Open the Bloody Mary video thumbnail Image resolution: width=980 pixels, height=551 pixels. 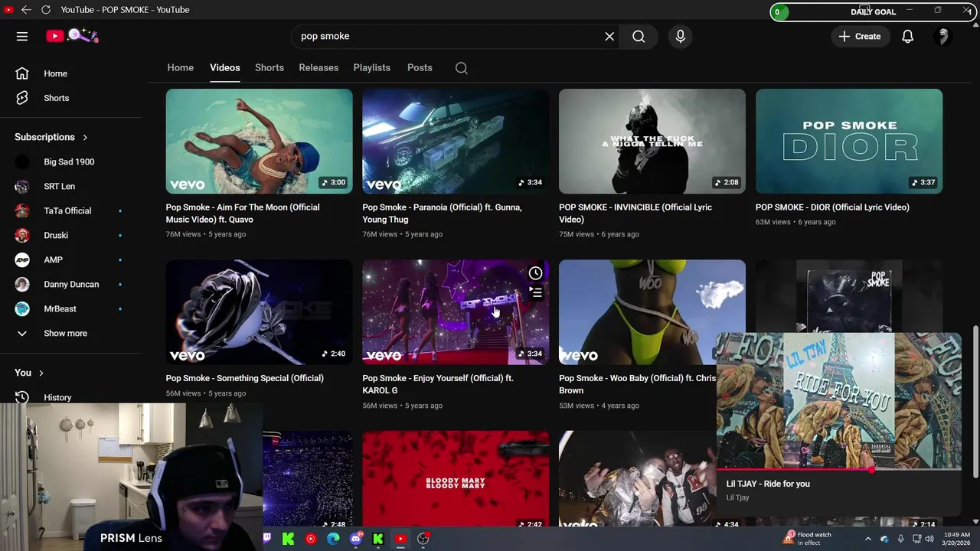coord(456,479)
